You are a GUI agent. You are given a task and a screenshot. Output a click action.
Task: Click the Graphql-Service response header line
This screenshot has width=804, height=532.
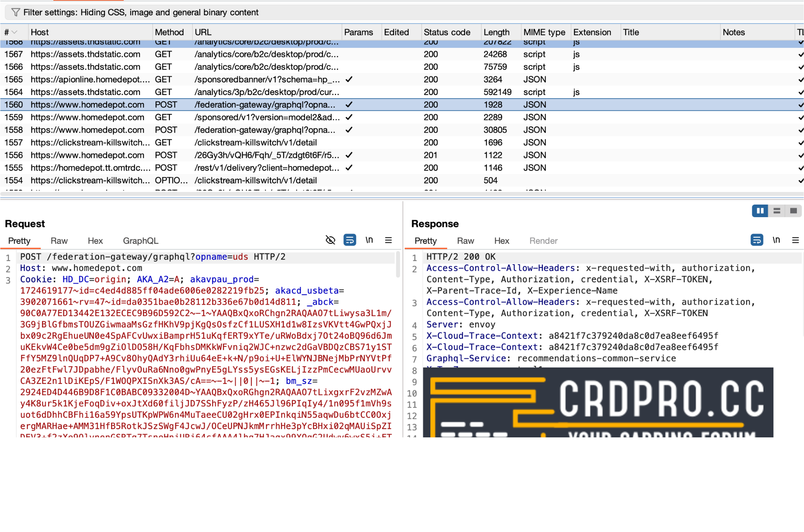tap(551, 358)
